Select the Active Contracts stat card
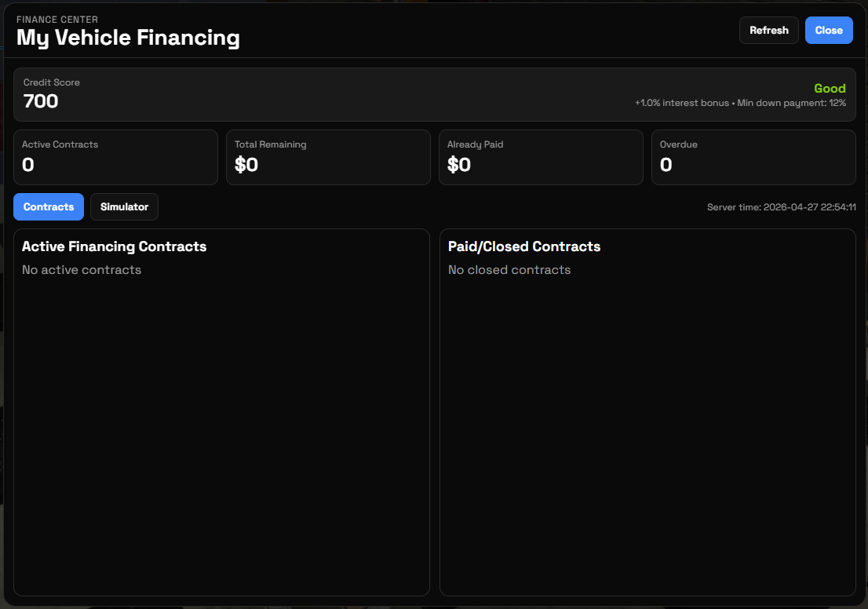Viewport: 868px width, 609px height. pos(115,157)
